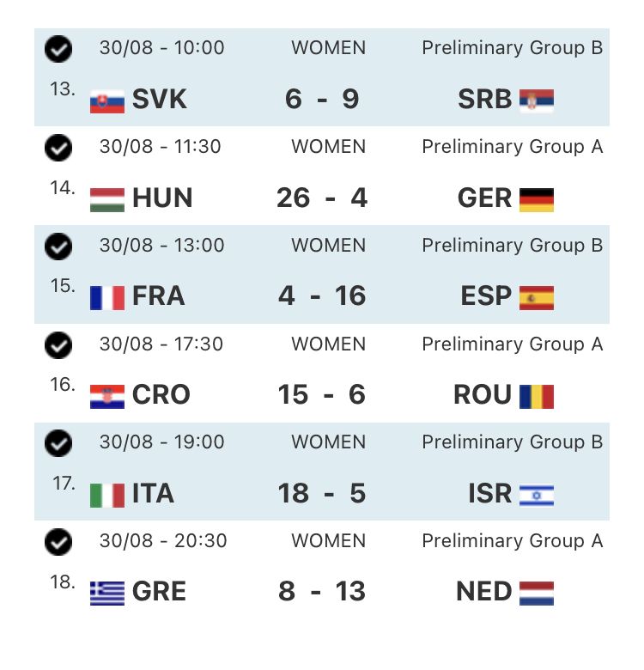
Task: Open the HUN 26 - 4 GER score
Action: [322, 198]
